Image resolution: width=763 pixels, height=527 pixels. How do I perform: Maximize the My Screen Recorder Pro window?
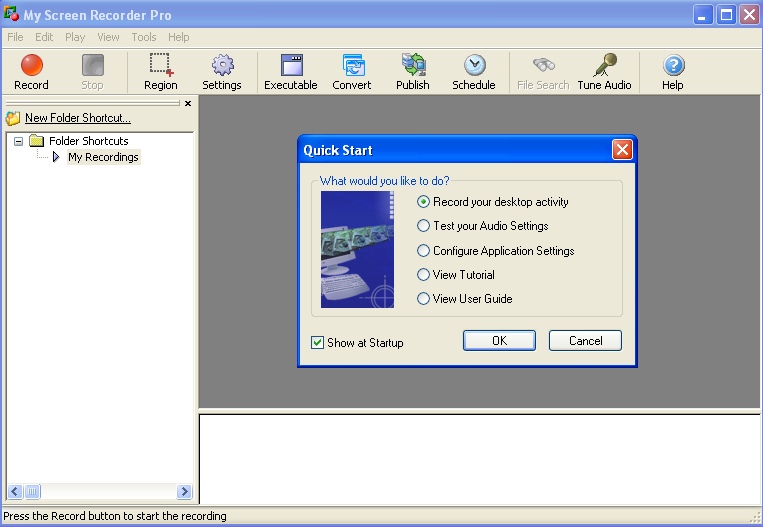click(x=726, y=15)
